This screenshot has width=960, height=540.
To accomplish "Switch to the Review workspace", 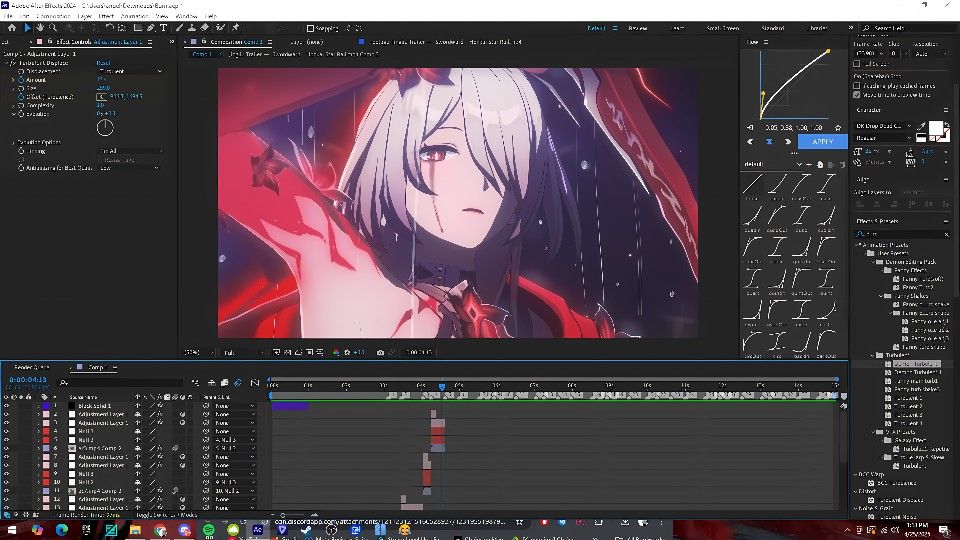I will pyautogui.click(x=637, y=28).
